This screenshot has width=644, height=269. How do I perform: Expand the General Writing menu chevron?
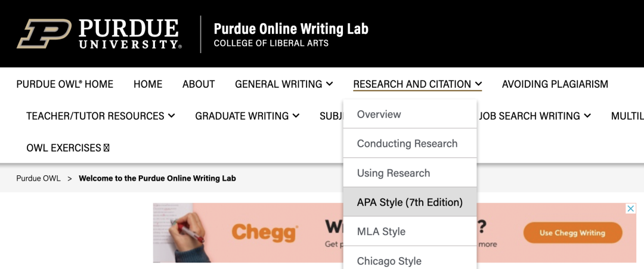click(x=329, y=84)
